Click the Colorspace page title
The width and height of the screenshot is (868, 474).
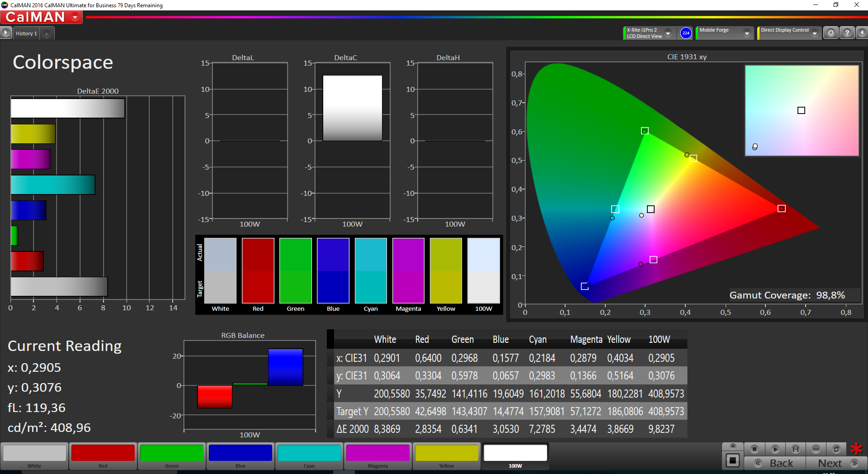tap(63, 62)
